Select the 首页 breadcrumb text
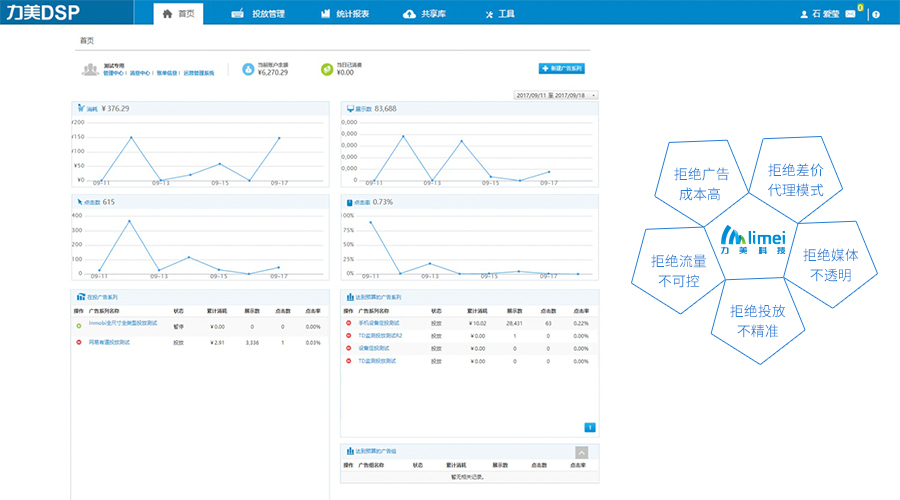The height and width of the screenshot is (500, 900). (x=87, y=41)
